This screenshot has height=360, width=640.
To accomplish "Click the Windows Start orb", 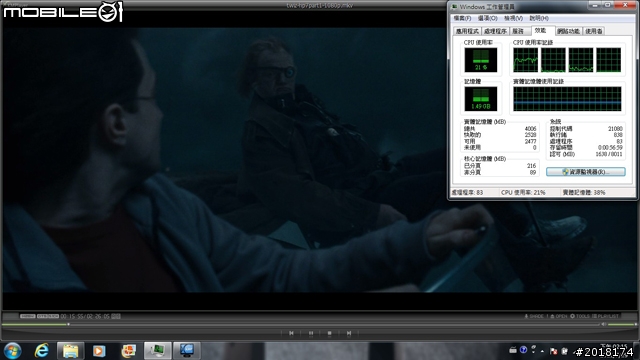I will pos(12,351).
